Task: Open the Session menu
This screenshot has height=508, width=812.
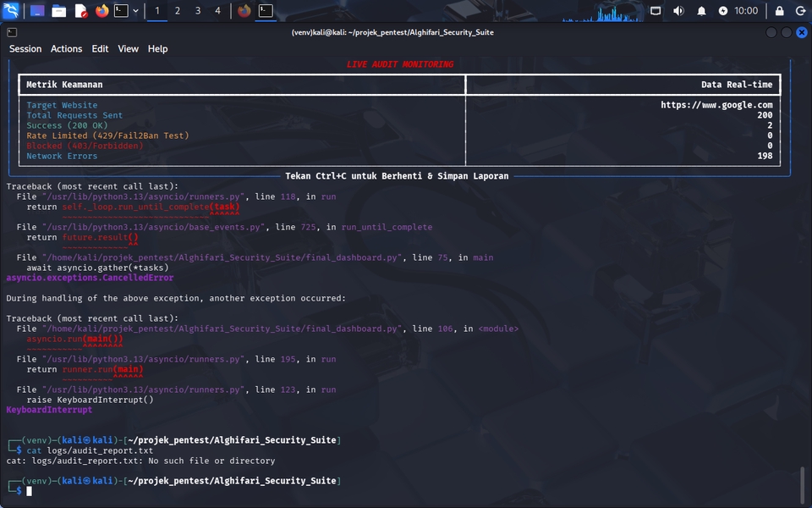Action: (25, 49)
